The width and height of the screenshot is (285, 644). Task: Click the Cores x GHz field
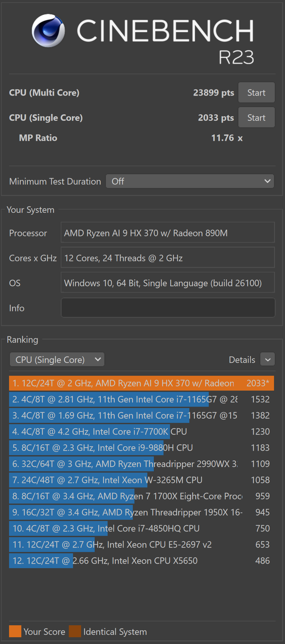[168, 258]
